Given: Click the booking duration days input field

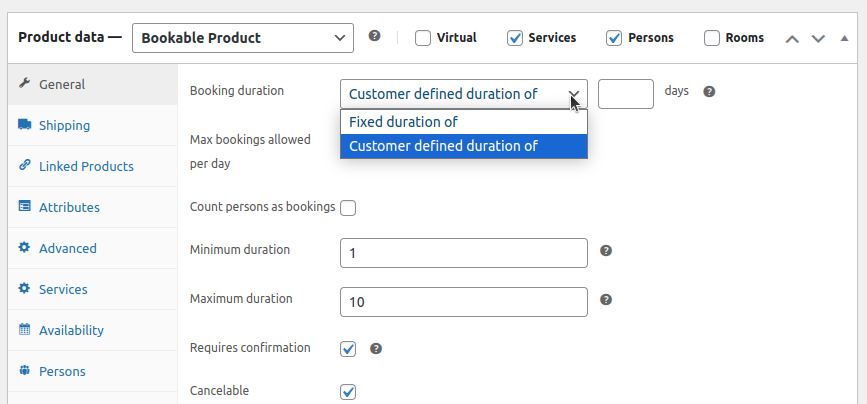Looking at the screenshot, I should pos(625,93).
